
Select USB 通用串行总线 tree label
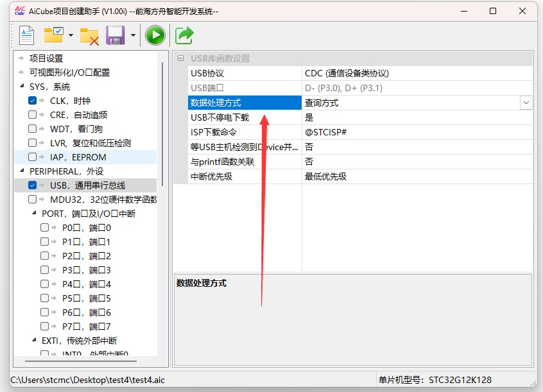(x=88, y=185)
